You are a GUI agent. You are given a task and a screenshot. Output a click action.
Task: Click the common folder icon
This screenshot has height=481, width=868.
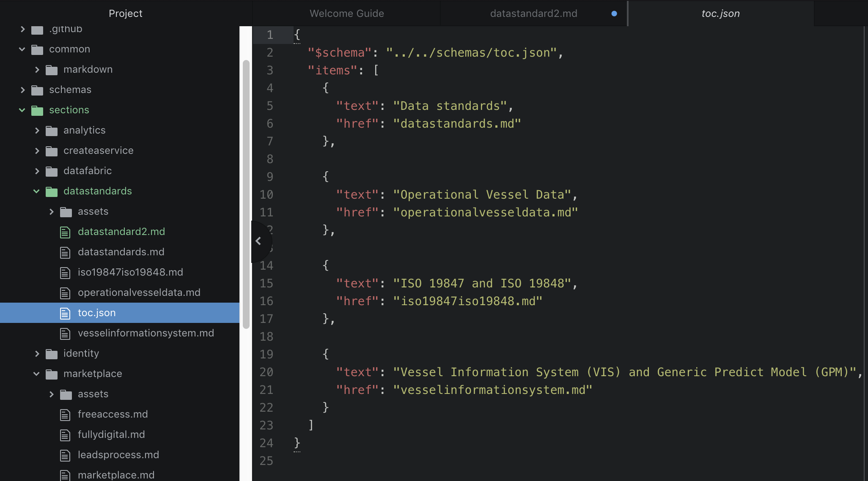click(37, 50)
